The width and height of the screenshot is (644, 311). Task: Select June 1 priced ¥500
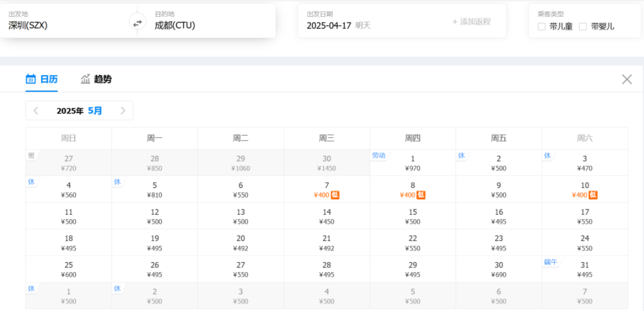(68, 296)
